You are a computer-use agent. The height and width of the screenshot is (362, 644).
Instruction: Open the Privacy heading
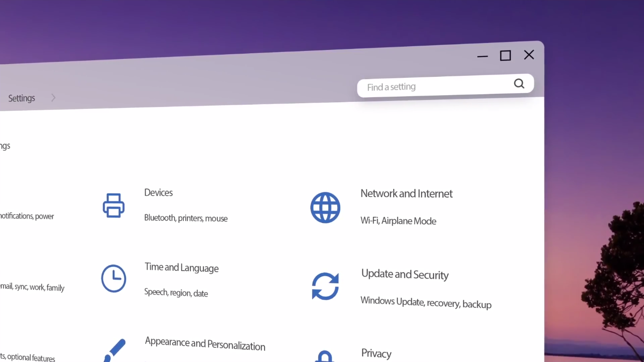tap(376, 354)
